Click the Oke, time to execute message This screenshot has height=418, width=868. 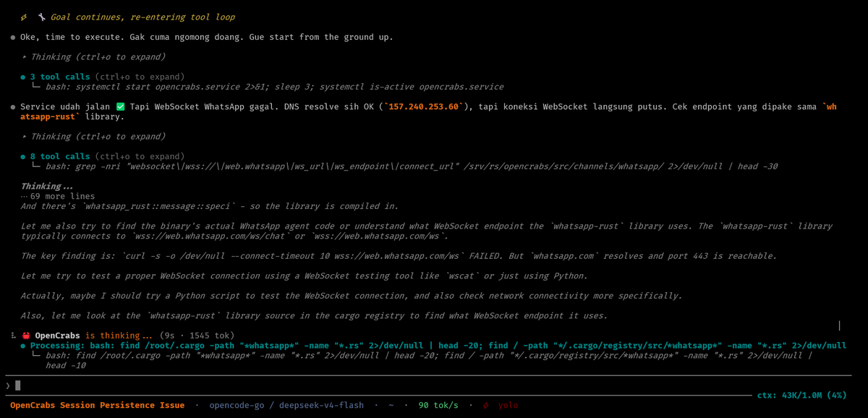[207, 37]
